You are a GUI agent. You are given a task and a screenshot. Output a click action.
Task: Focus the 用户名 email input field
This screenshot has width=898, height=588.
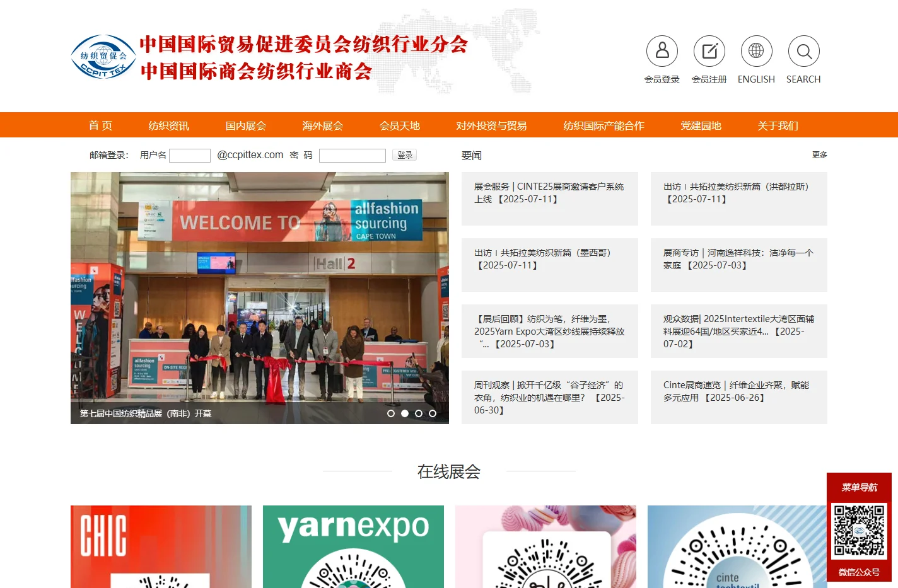click(x=190, y=156)
